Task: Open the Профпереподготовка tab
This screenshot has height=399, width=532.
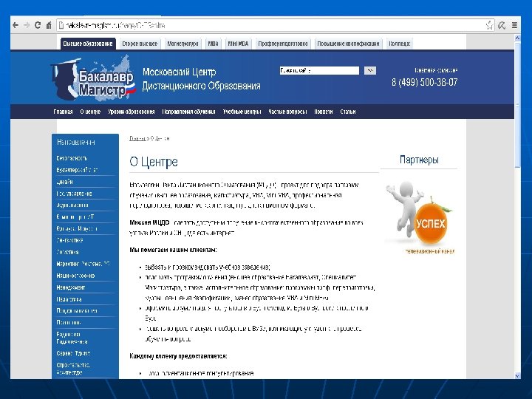Action: tap(282, 44)
